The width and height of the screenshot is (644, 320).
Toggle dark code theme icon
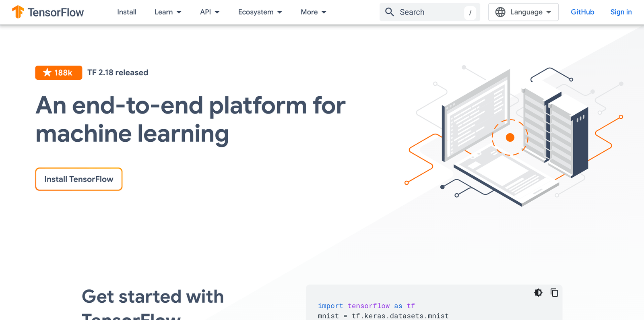(538, 293)
